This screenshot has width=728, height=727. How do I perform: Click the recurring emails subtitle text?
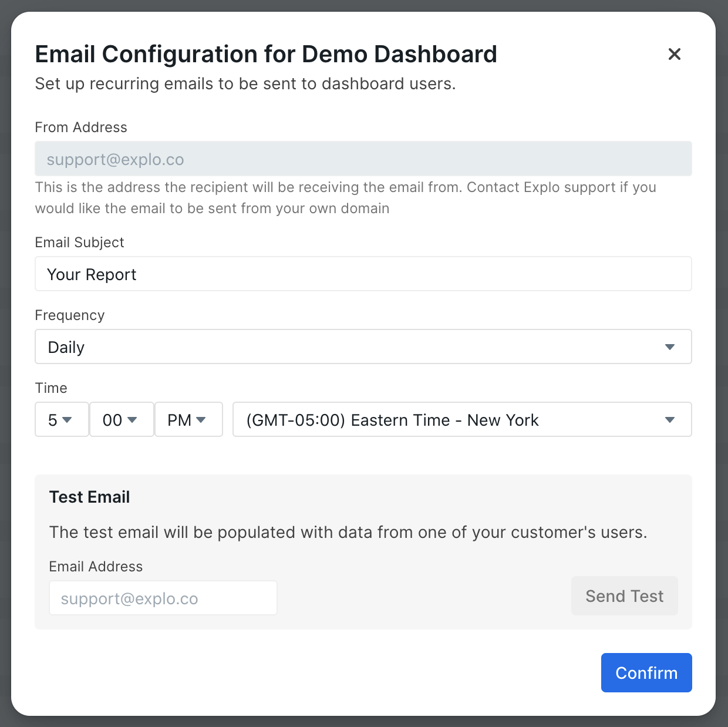click(x=245, y=84)
